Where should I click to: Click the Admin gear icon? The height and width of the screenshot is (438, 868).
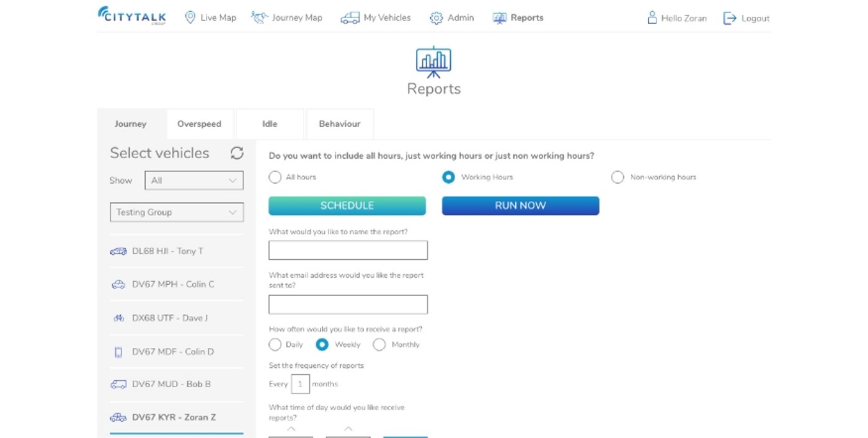point(436,18)
